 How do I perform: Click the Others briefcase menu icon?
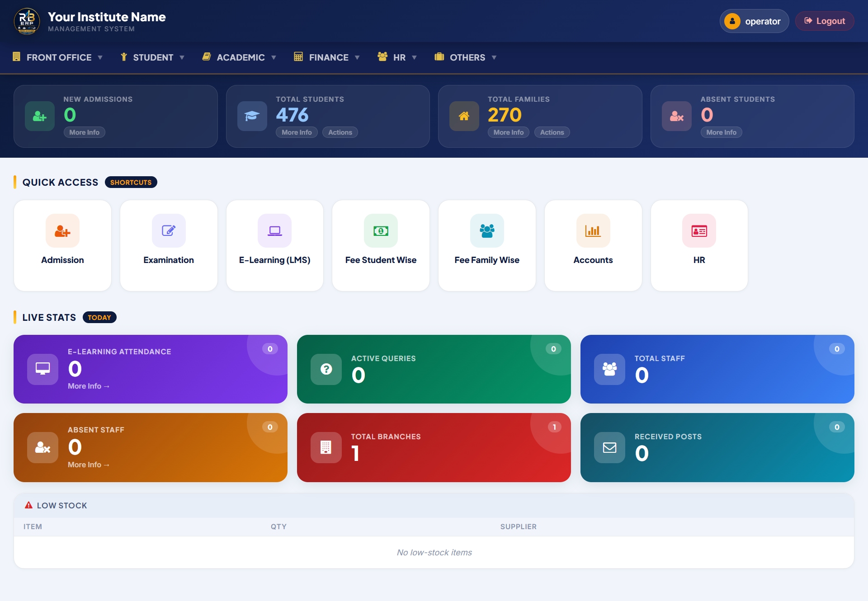pos(439,56)
